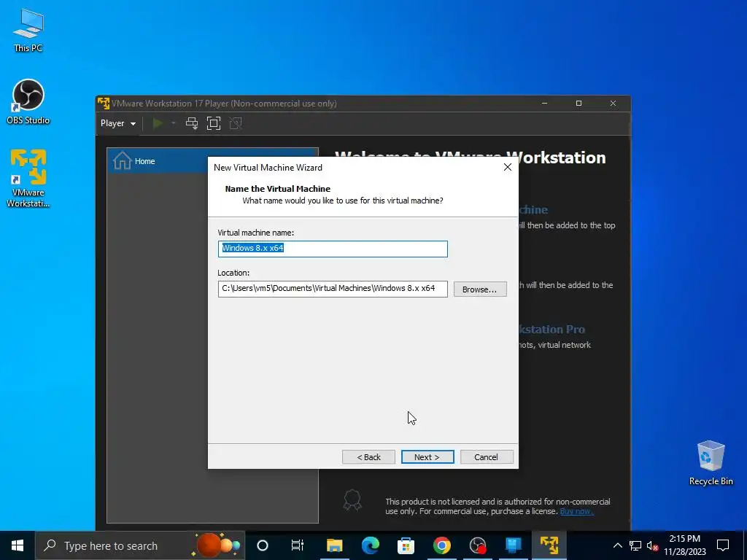Click the license ribbon badge icon
The width and height of the screenshot is (747, 560).
tap(352, 500)
